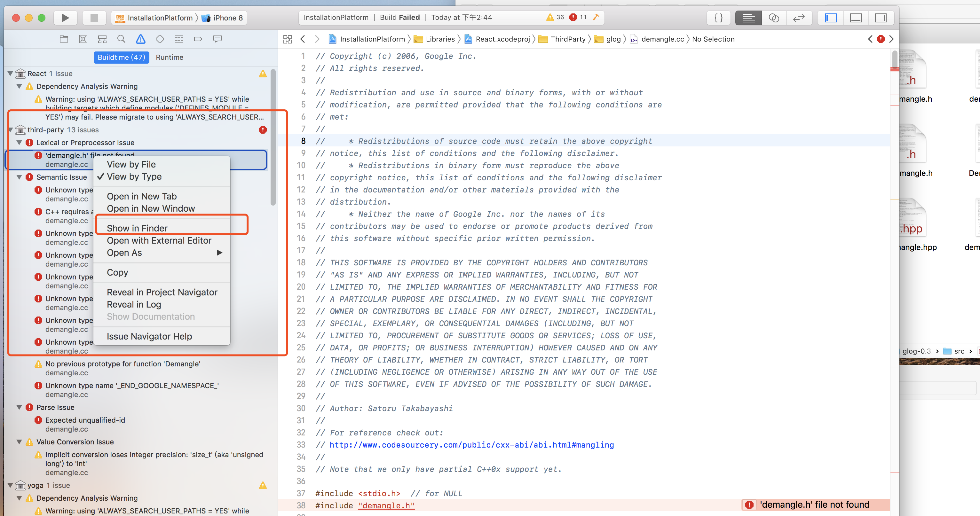Go forward in editor history

coord(317,39)
